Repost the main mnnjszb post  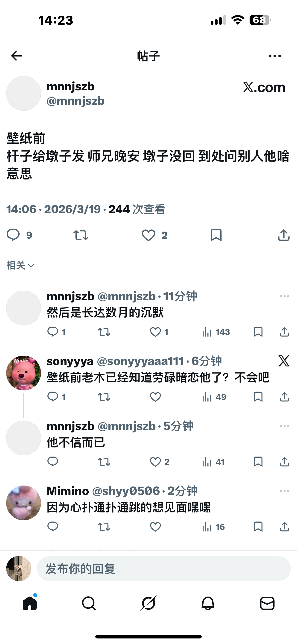pos(81,235)
